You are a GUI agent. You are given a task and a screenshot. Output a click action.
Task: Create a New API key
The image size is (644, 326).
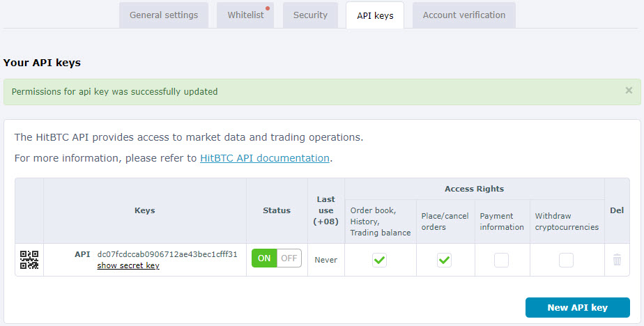pos(578,307)
